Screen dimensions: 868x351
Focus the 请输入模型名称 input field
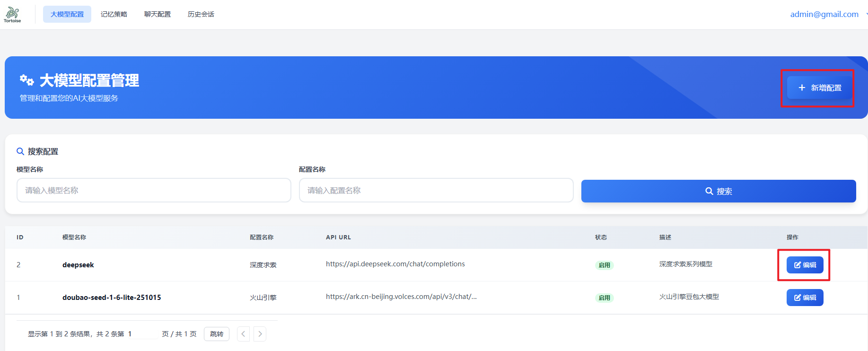coord(154,190)
